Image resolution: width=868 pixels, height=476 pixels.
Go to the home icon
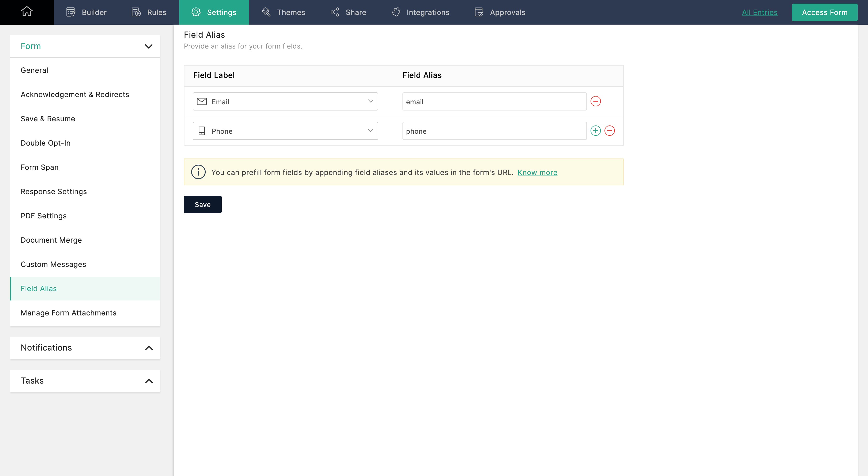pos(27,12)
